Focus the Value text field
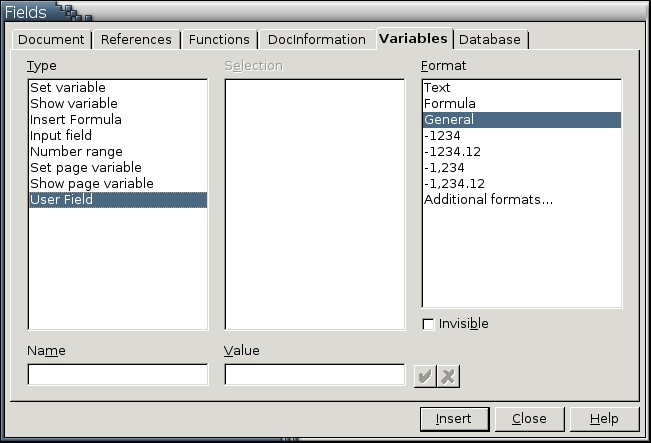Screen dimensions: 651x443 pyautogui.click(x=314, y=375)
